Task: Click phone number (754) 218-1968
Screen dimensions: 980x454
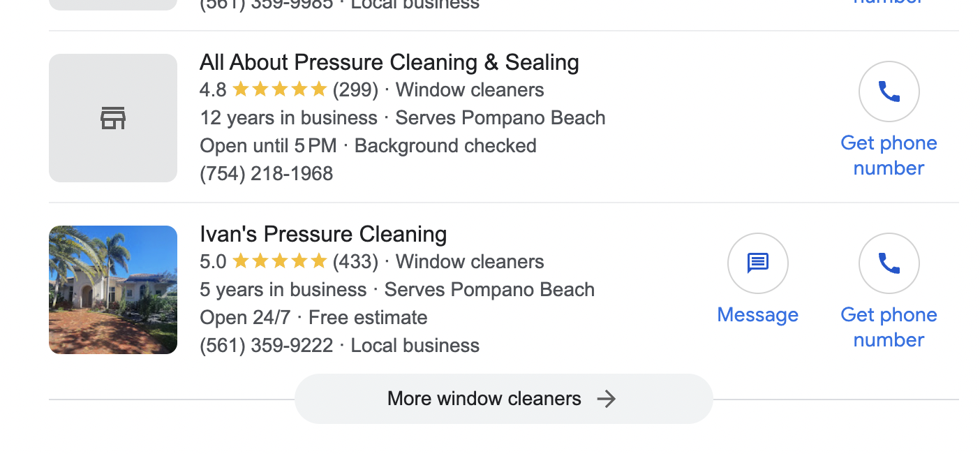Action: 267,173
